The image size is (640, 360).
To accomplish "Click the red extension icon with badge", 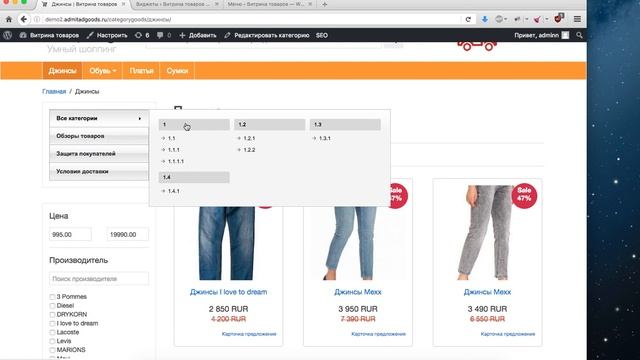I will click(559, 18).
